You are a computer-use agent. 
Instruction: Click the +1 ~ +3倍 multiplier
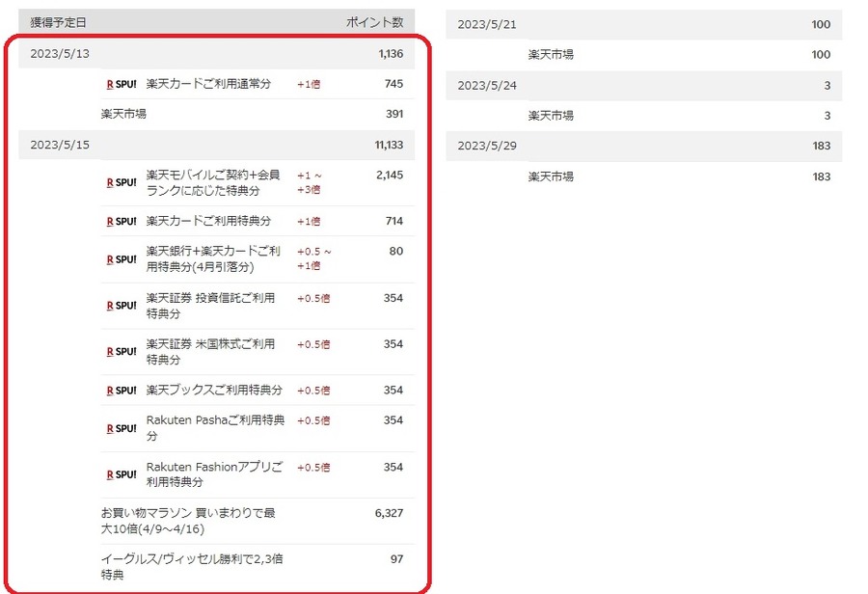(310, 182)
